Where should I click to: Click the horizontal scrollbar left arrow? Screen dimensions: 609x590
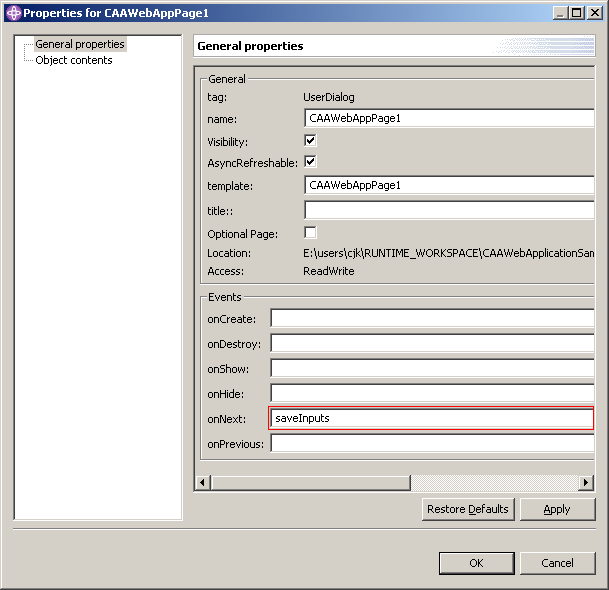[202, 483]
